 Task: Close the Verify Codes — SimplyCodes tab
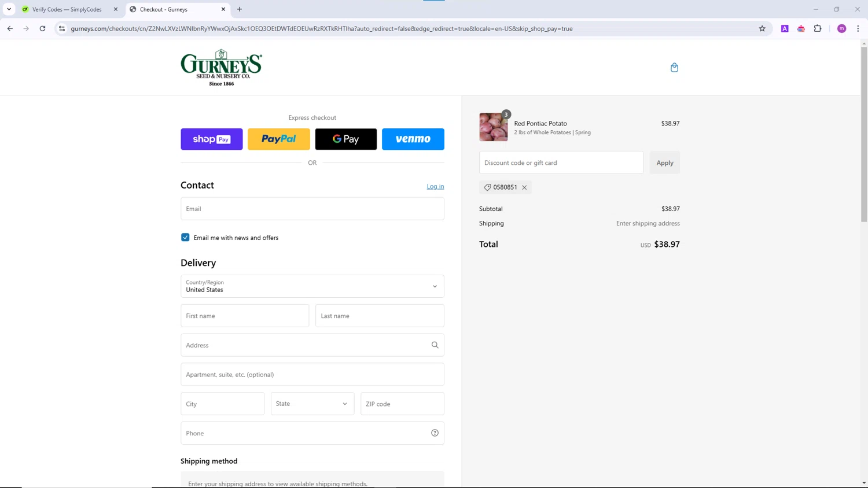[x=115, y=9]
